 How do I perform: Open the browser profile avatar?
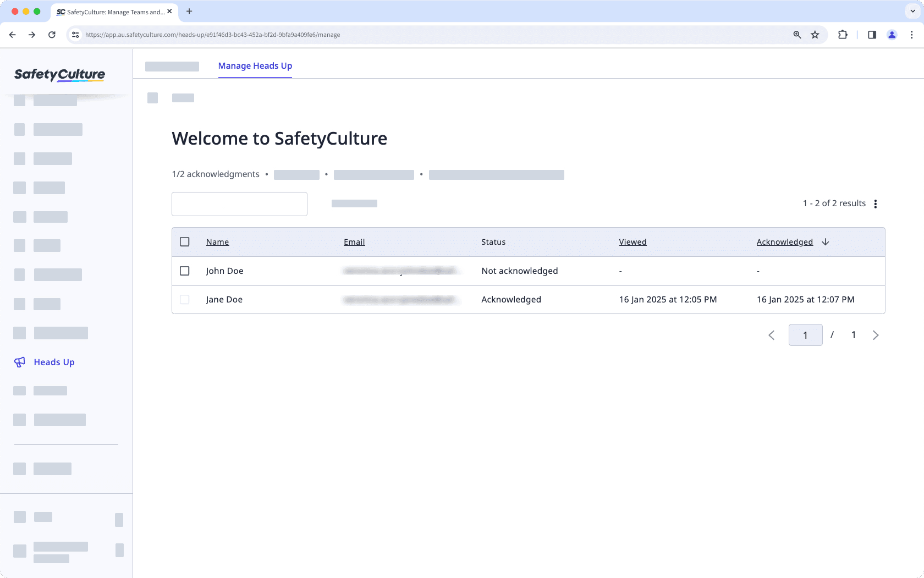tap(892, 35)
